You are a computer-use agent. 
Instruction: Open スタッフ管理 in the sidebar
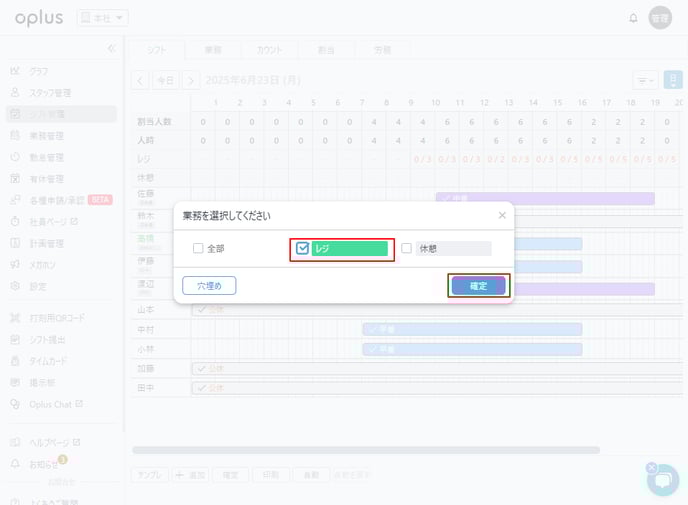48,92
